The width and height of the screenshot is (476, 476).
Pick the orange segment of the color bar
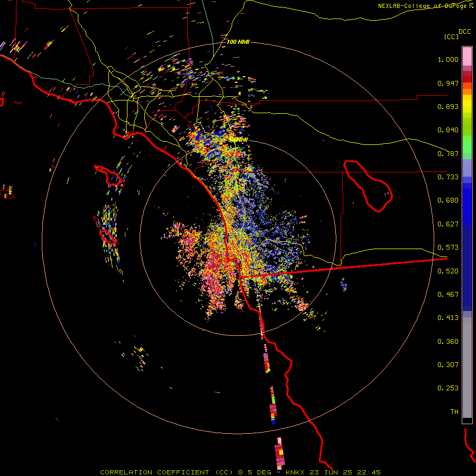coord(467,91)
